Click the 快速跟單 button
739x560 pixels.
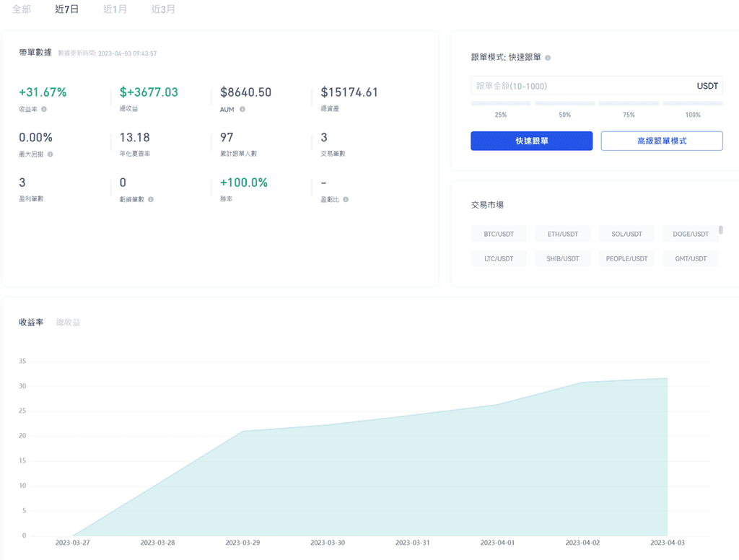pos(531,141)
